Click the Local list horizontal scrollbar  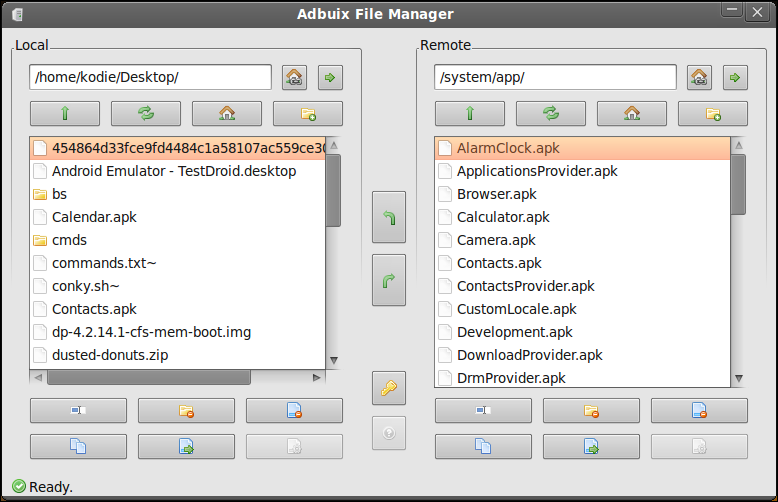(149, 377)
